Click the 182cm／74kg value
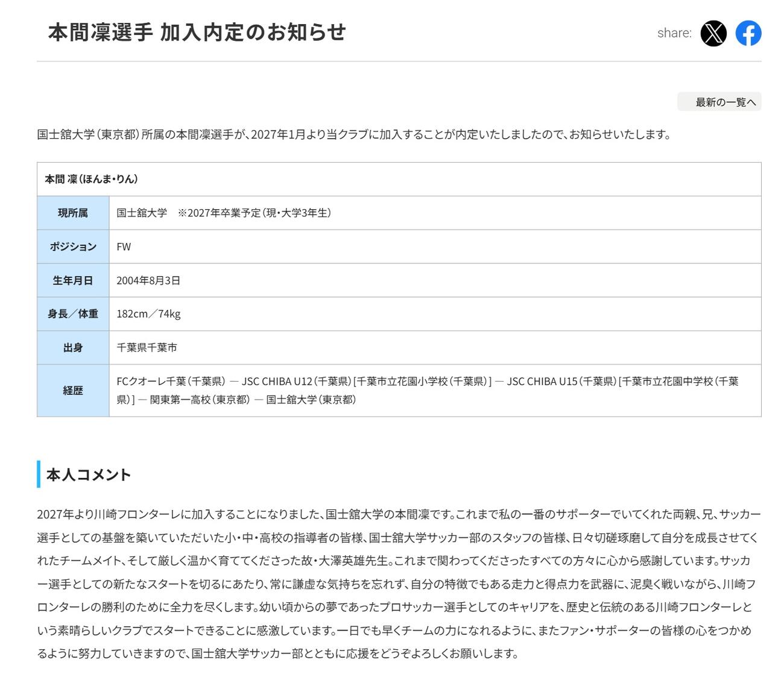The height and width of the screenshot is (683, 784). (148, 314)
